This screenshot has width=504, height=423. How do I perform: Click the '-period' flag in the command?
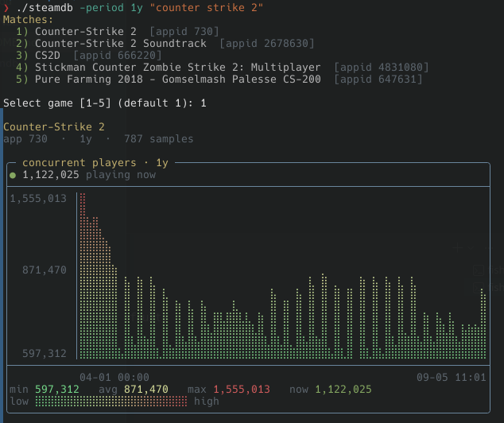[x=102, y=7]
